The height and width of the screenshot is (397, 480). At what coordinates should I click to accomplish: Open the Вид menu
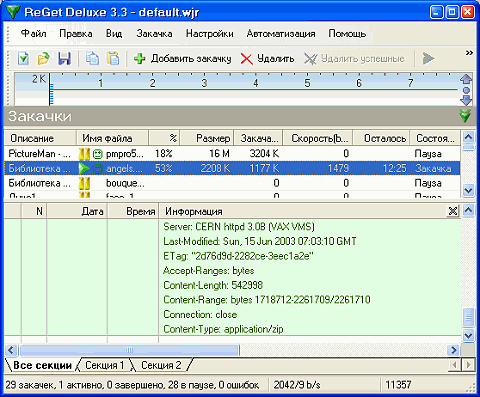point(114,34)
